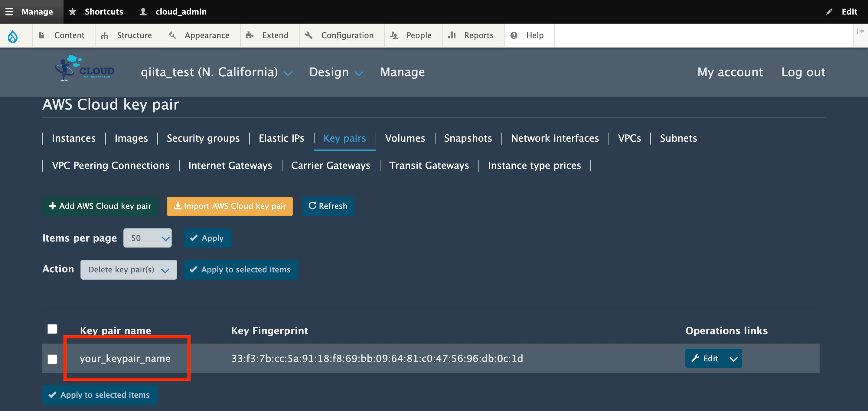Open the Configuration admin menu
Screen dimensions: 868x411
tap(342, 35)
